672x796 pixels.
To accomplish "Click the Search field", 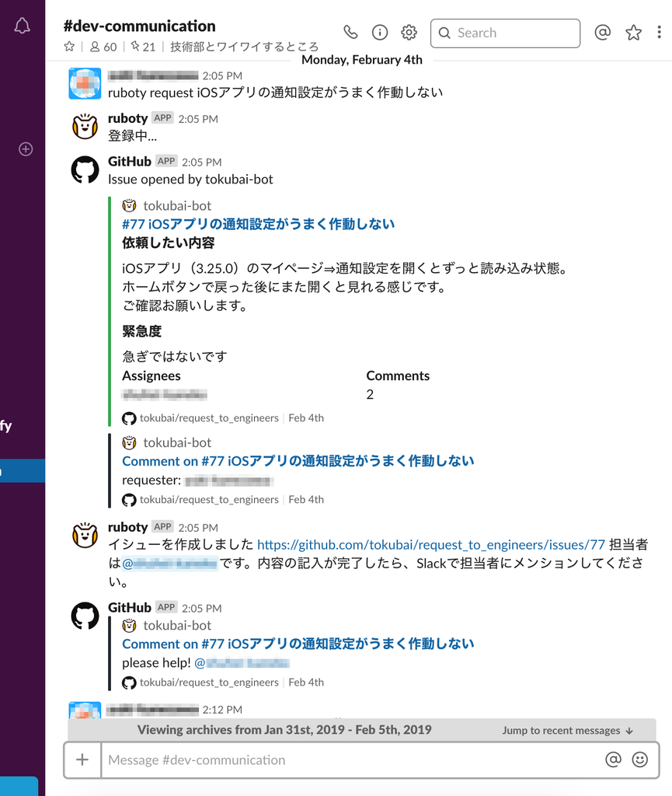I will 505,33.
